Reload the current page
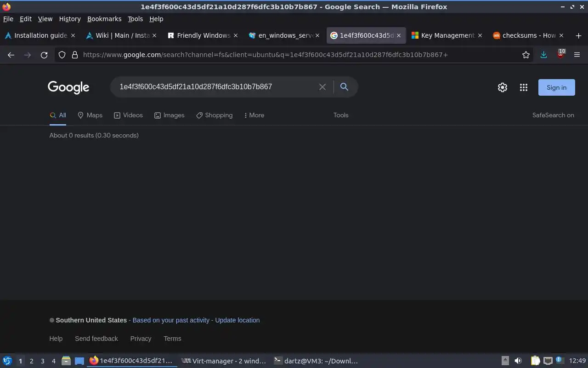This screenshot has width=588, height=368. point(44,55)
